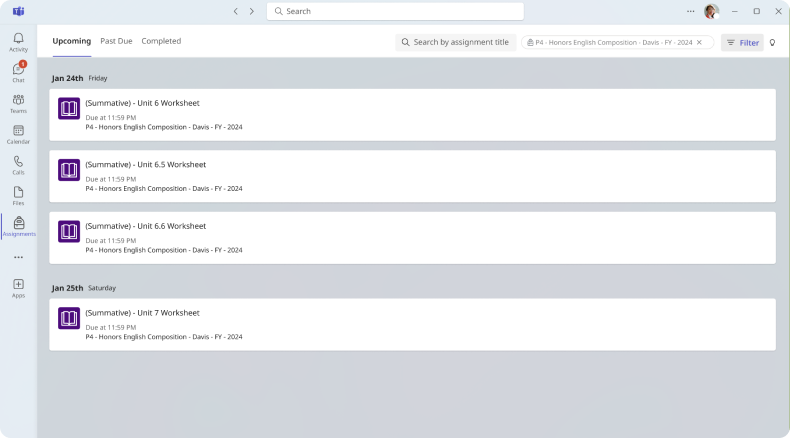
Task: Open the Calls section
Action: tap(18, 165)
